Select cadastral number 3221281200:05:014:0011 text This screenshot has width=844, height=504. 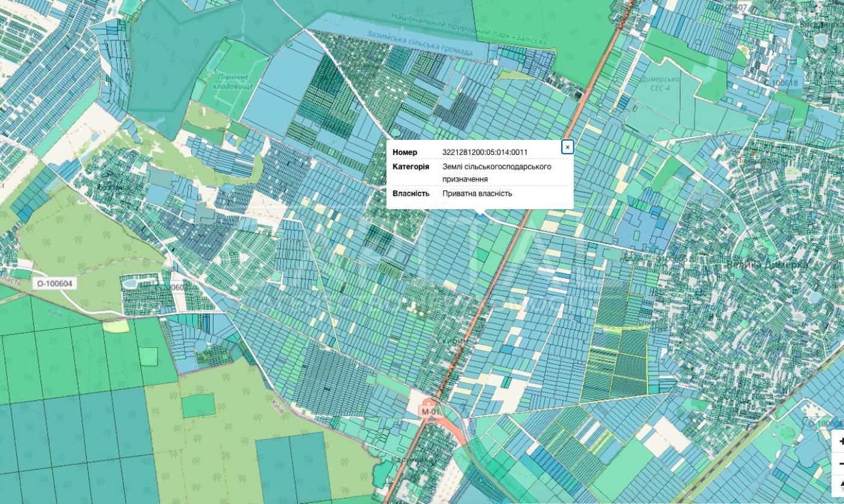coord(484,152)
